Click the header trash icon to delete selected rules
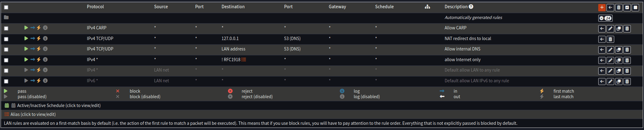This screenshot has width=644, height=130. (x=619, y=8)
